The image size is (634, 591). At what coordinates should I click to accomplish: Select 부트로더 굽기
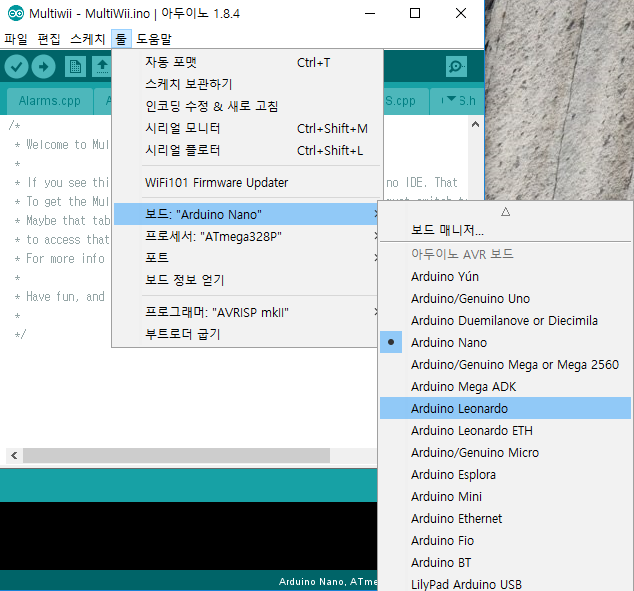click(247, 334)
